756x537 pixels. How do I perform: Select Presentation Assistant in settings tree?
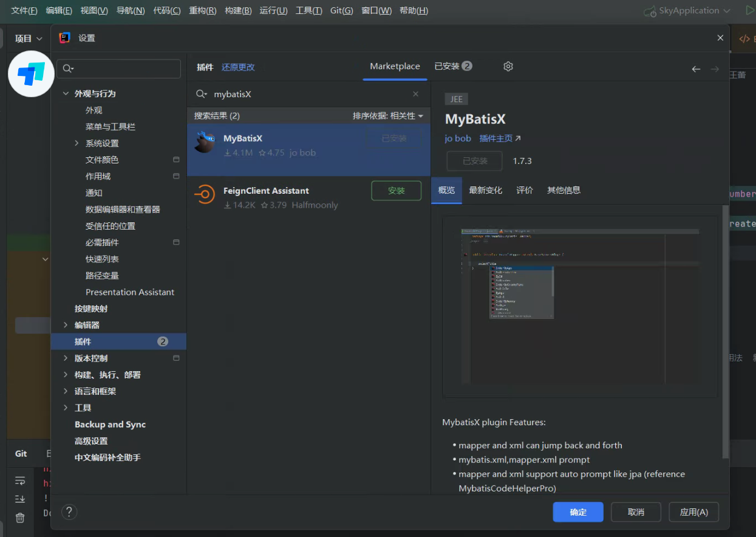(130, 292)
